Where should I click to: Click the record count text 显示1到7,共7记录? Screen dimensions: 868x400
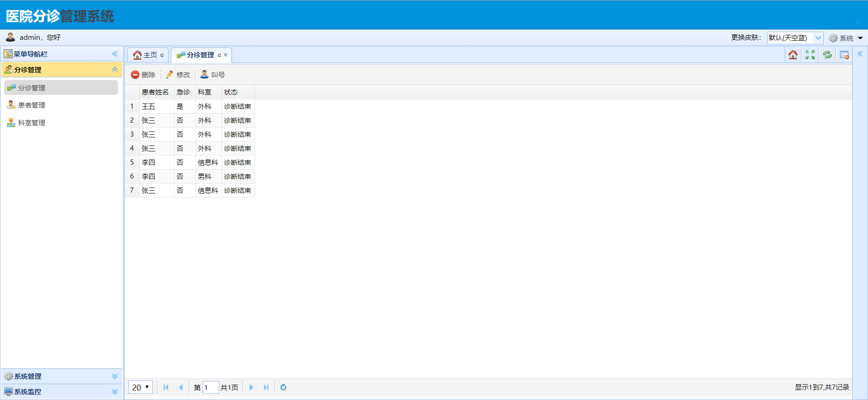(x=822, y=387)
